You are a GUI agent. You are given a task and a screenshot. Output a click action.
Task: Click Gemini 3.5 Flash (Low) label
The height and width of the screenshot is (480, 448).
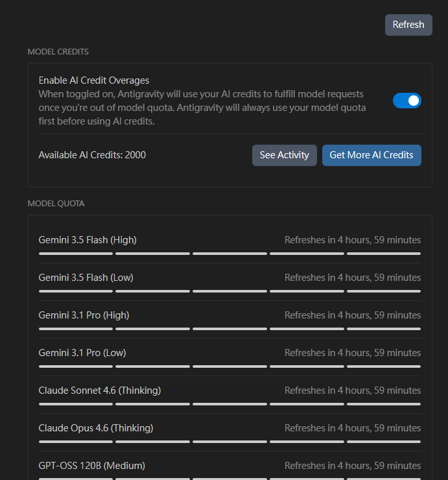[x=86, y=278]
